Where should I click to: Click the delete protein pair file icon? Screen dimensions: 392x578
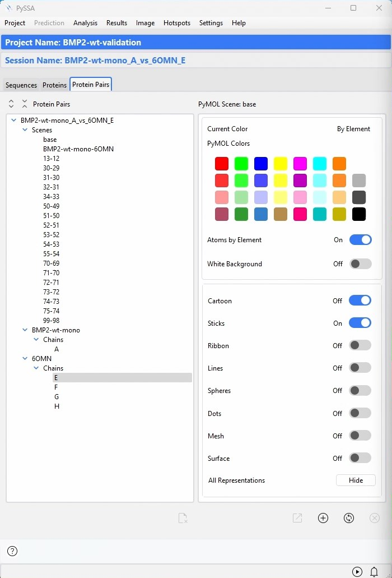(183, 518)
